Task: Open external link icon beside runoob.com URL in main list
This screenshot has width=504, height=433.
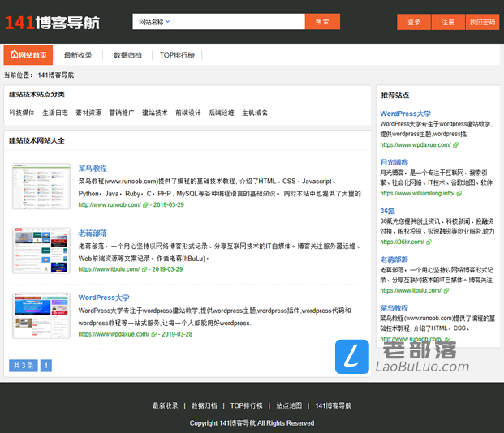Action: coord(145,204)
